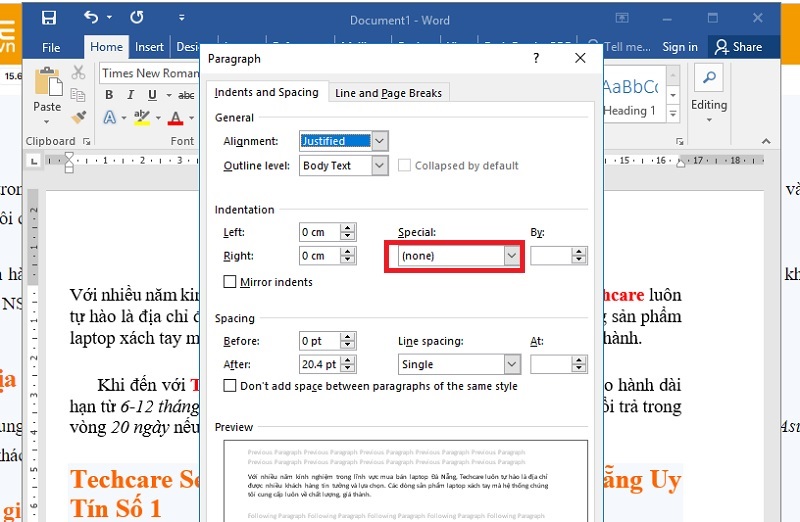Open Customize Quick Access Toolbar arrow
Screen dimensions: 800x522
coord(181,18)
